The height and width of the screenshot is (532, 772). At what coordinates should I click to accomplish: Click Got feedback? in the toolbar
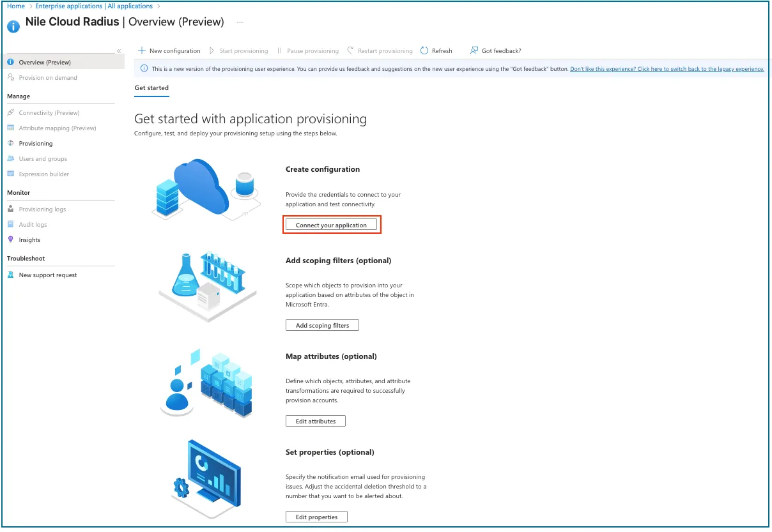(501, 50)
